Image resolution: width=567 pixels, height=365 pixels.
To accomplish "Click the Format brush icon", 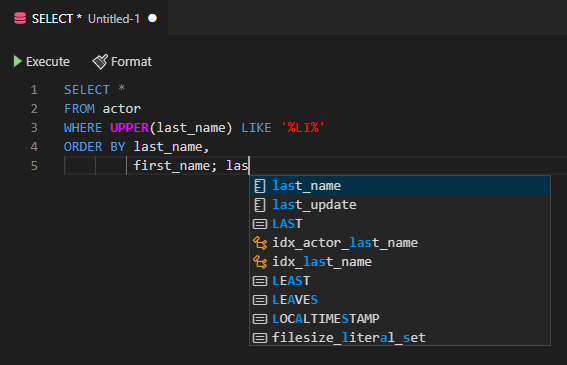I will (100, 61).
